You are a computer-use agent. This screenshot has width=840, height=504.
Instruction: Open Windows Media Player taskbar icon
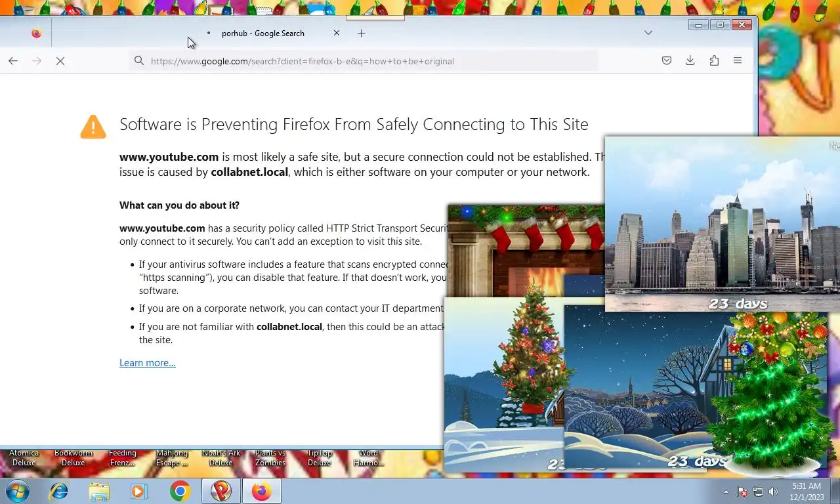[139, 491]
